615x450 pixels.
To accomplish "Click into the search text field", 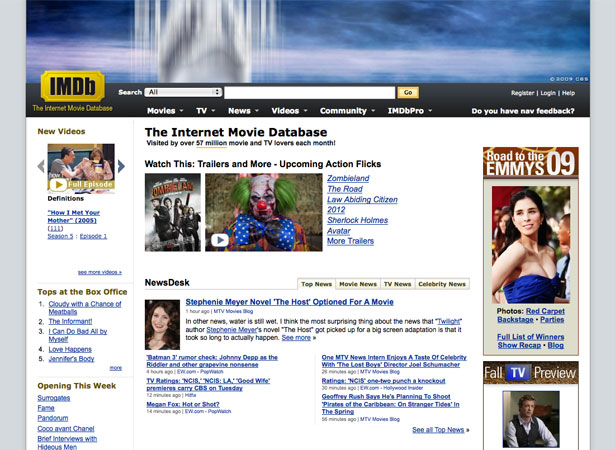I will click(x=309, y=93).
